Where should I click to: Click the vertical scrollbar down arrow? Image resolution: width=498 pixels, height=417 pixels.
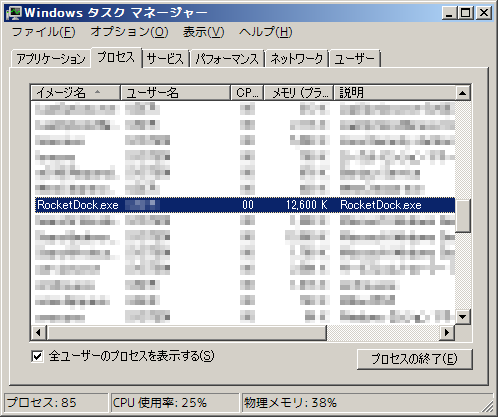coord(463,317)
